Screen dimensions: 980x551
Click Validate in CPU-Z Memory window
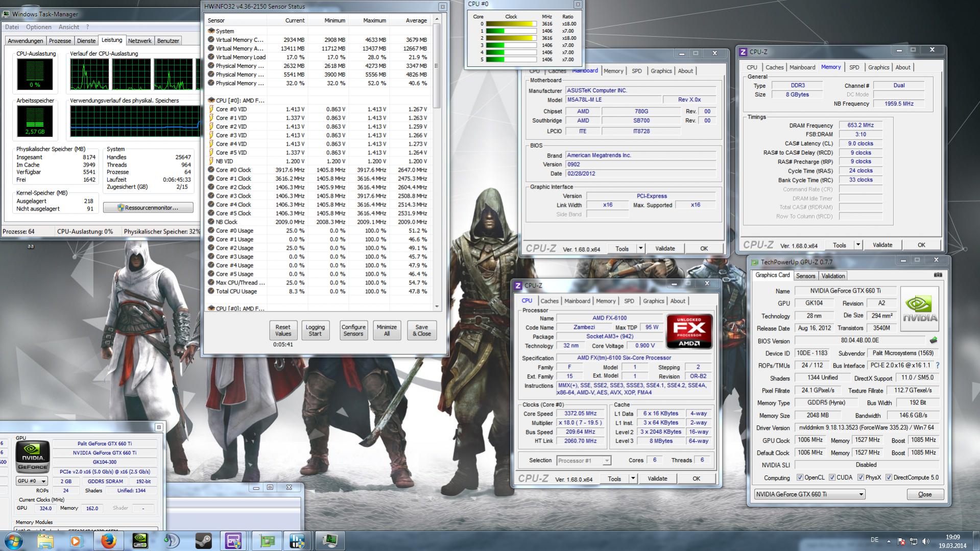coord(882,245)
